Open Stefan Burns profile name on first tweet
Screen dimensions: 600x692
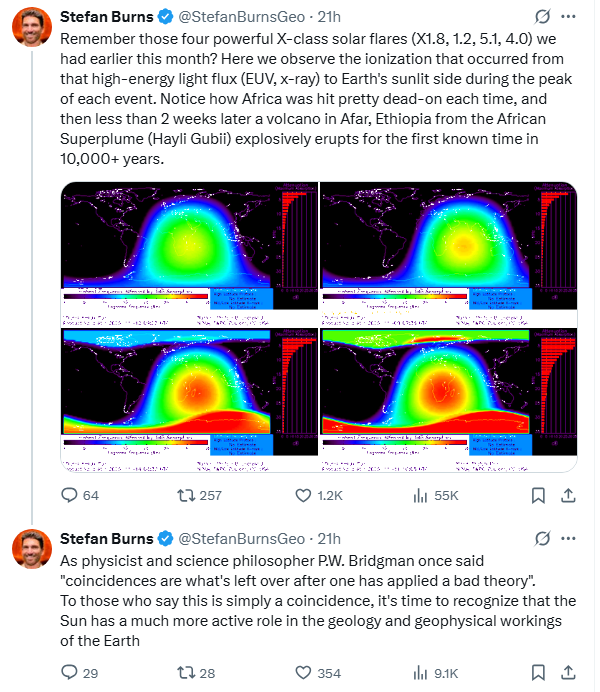106,17
